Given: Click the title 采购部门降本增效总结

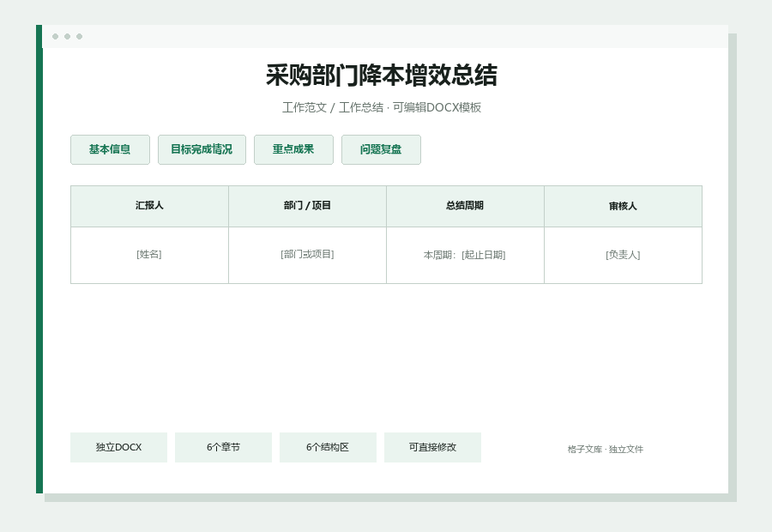Looking at the screenshot, I should point(382,76).
